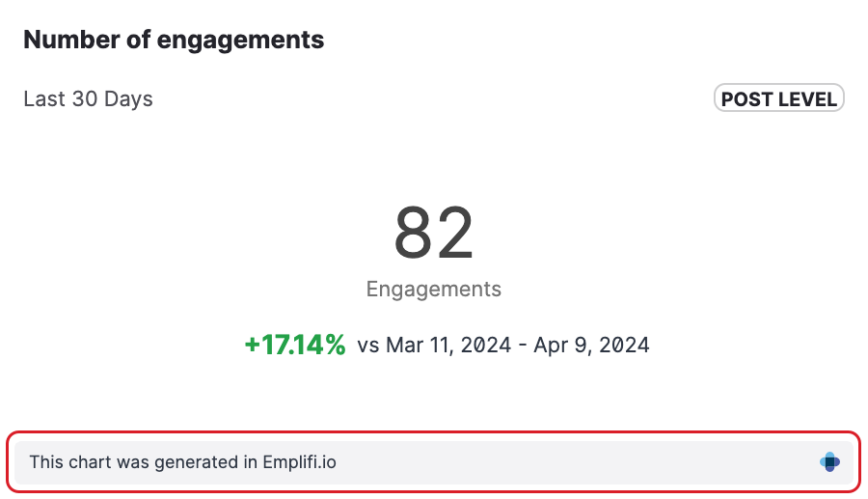Screen dimensions: 868x499
Task: Click the Last 30 Days label
Action: click(88, 98)
